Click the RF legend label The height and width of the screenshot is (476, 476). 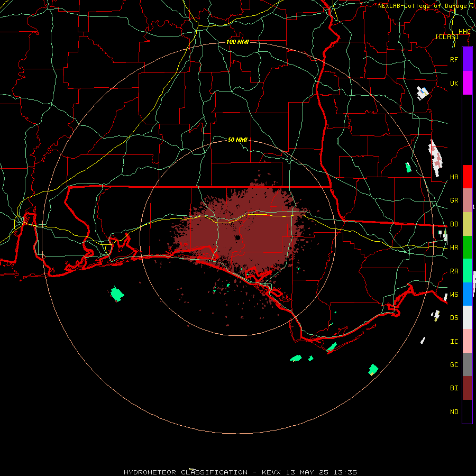point(454,59)
